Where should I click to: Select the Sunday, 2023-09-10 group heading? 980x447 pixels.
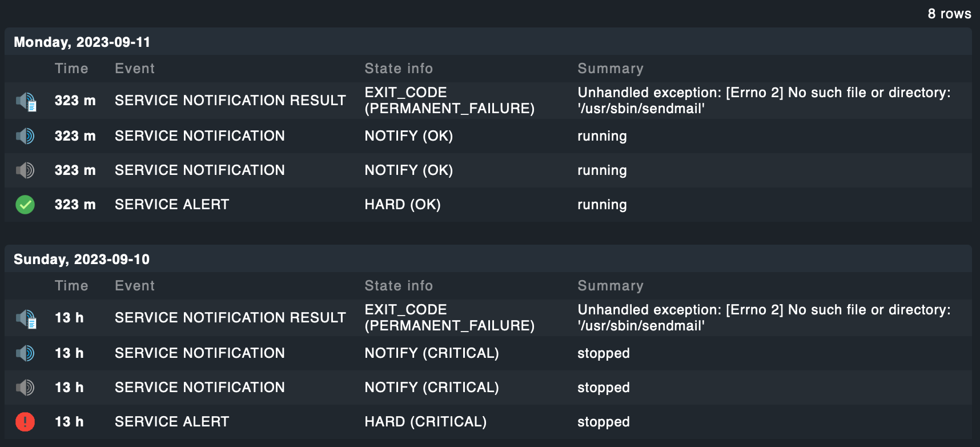(x=82, y=260)
